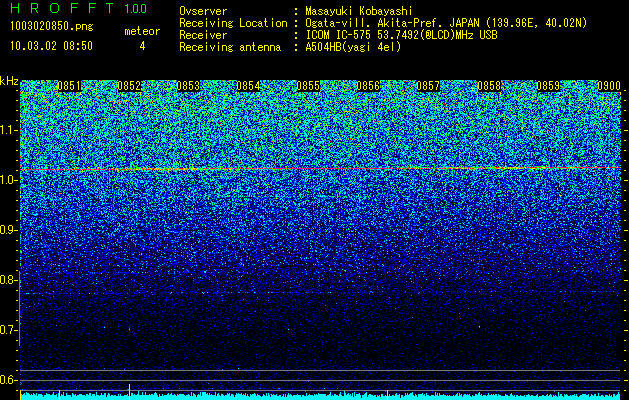Click the 0856 time label
Image resolution: width=629 pixels, height=400 pixels.
(x=368, y=86)
